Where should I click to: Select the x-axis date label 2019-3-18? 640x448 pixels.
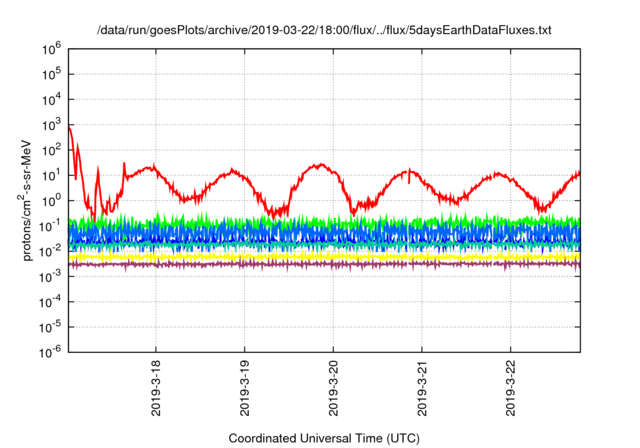click(156, 388)
